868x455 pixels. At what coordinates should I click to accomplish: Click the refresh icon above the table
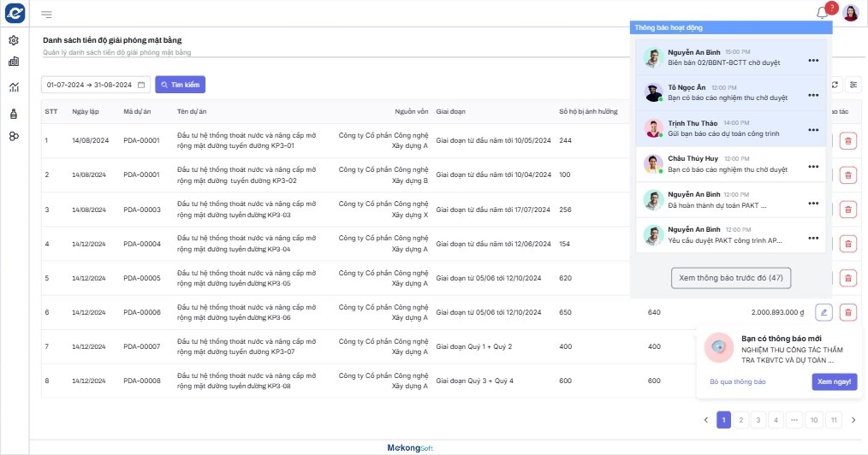pos(835,85)
